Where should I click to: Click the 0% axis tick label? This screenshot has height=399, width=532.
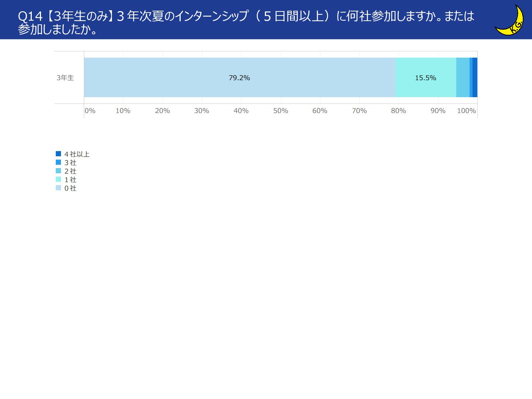90,111
